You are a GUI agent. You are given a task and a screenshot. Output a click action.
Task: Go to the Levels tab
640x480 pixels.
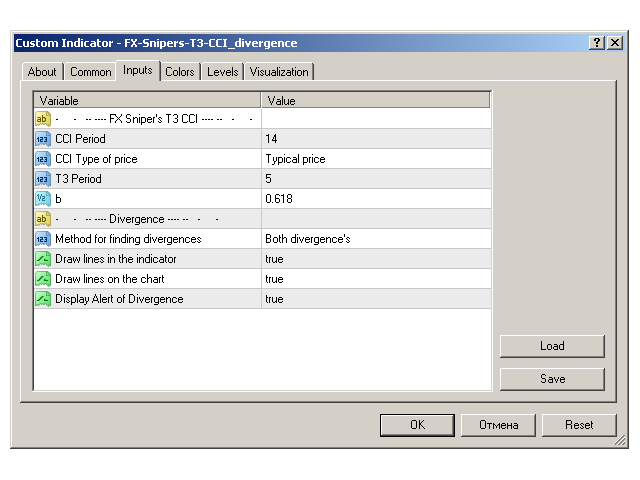click(222, 72)
